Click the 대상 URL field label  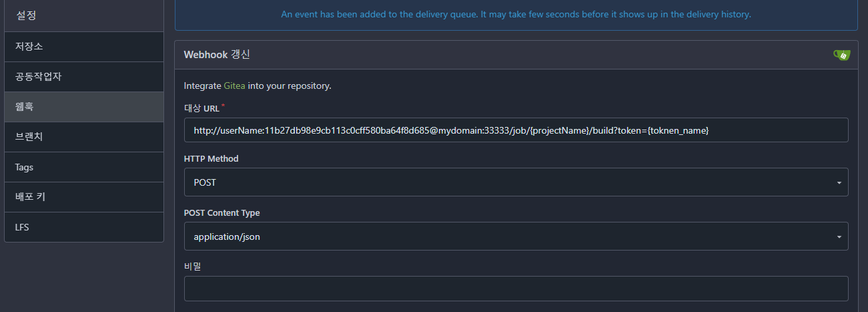(201, 108)
